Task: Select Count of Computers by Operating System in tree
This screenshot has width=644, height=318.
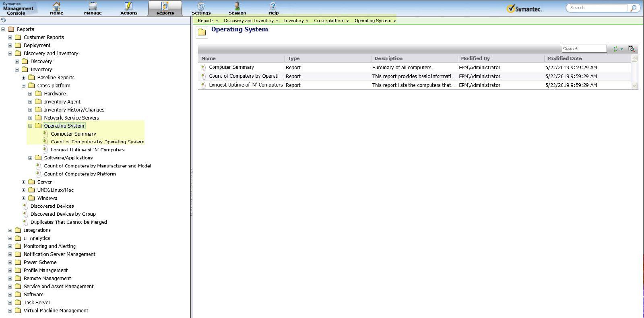Action: click(x=97, y=142)
